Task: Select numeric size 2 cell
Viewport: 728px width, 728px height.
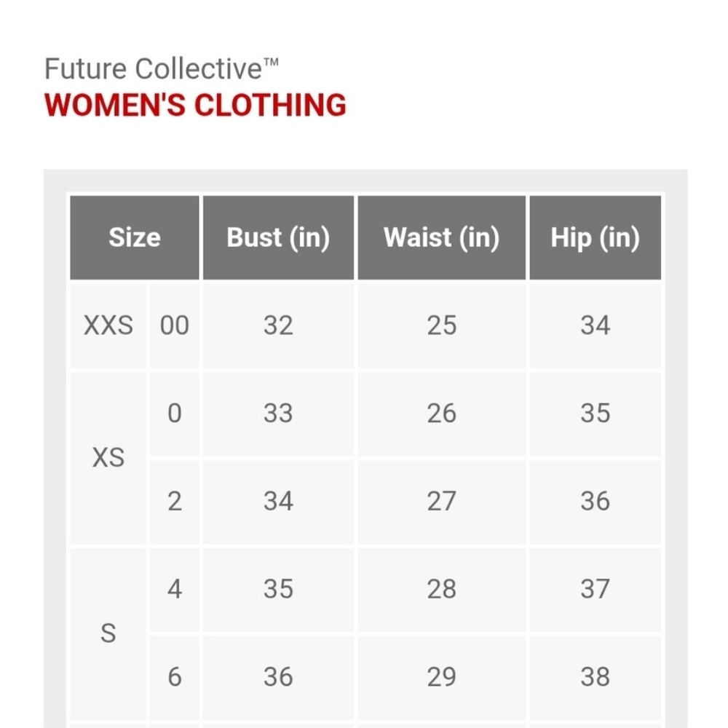Action: pos(175,502)
